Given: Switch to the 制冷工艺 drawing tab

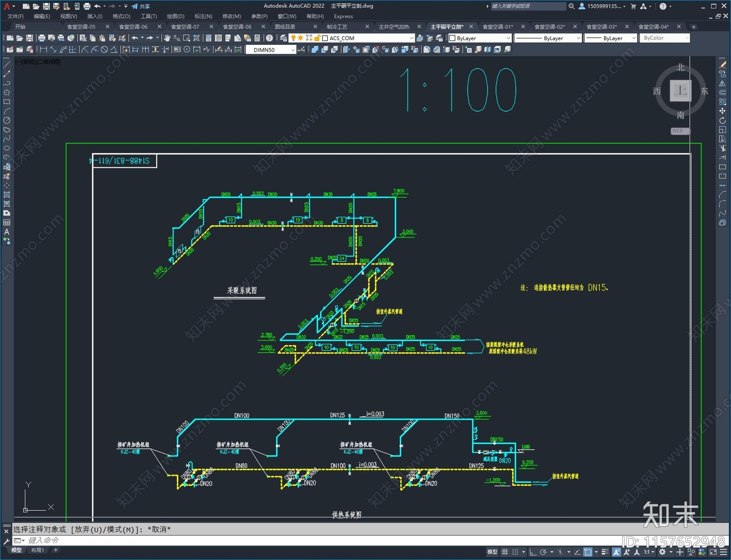Looking at the screenshot, I should click(x=337, y=26).
